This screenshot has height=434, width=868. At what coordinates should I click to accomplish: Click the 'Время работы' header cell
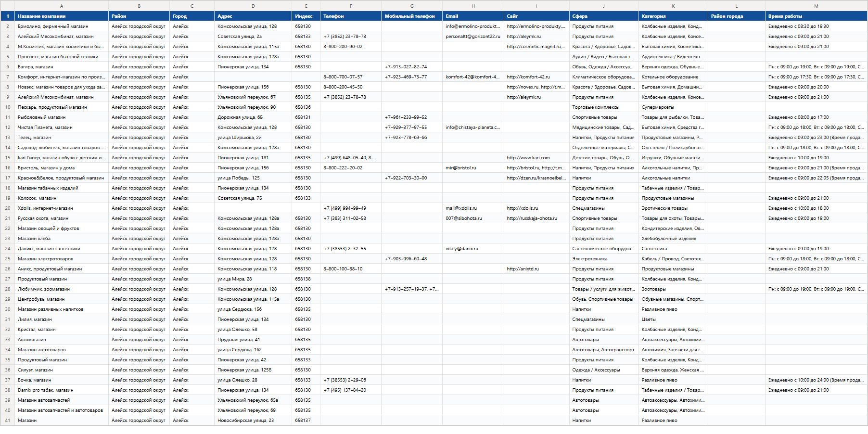tap(816, 16)
